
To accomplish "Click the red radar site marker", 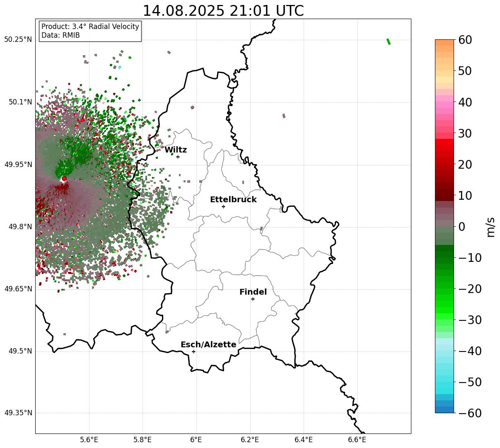I will (64, 179).
